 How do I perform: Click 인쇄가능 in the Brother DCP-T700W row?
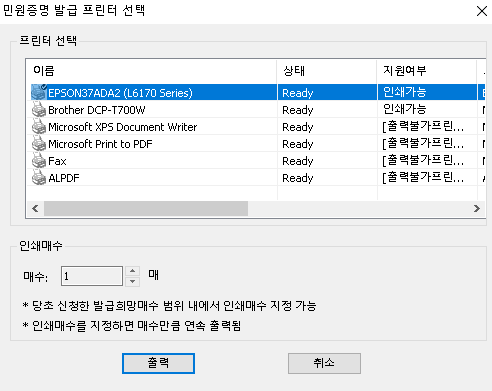pyautogui.click(x=405, y=109)
